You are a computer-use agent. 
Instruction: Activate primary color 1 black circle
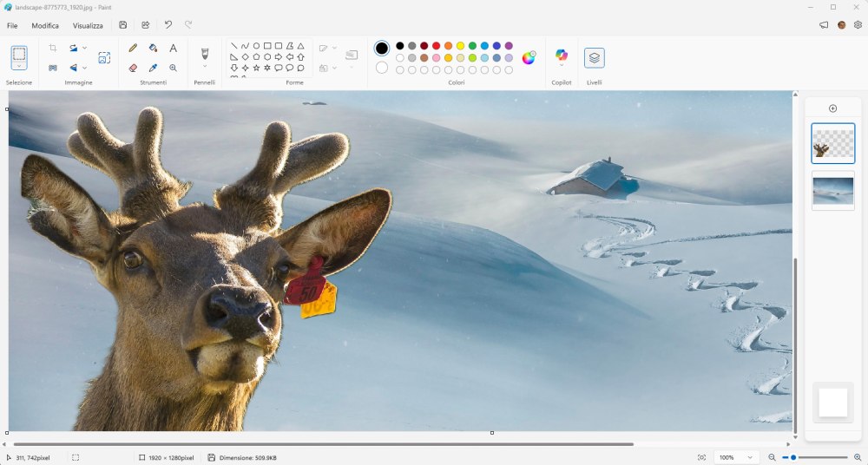(381, 49)
